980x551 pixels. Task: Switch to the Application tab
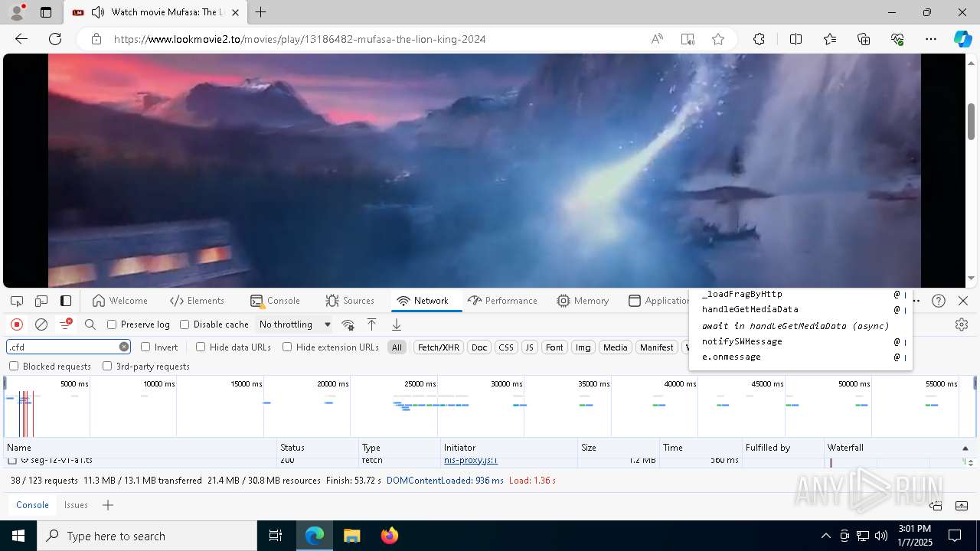click(x=658, y=301)
